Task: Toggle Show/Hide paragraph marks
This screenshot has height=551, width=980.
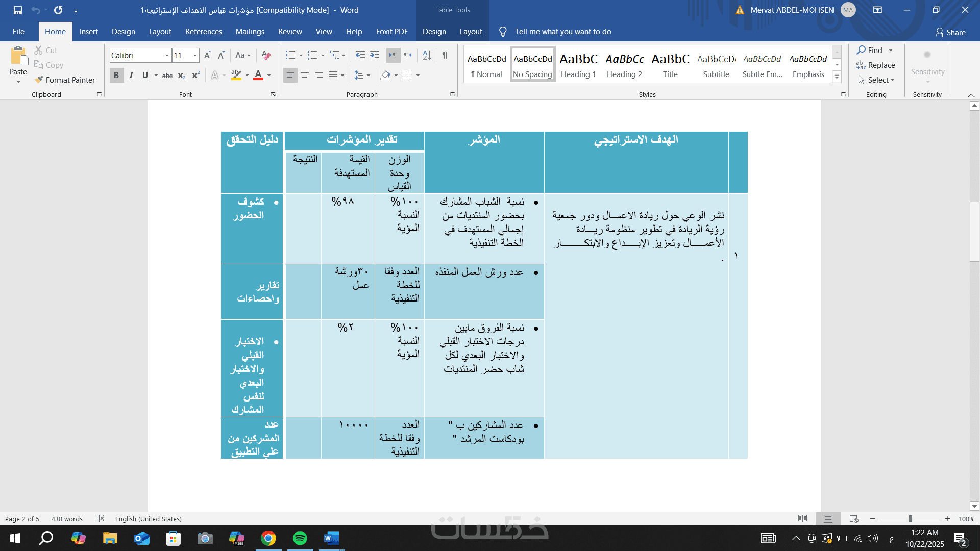Action: pyautogui.click(x=445, y=55)
